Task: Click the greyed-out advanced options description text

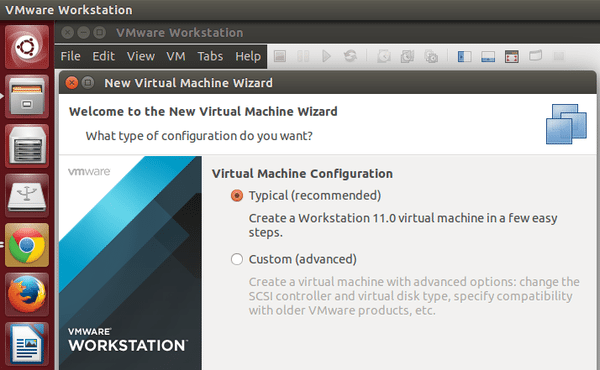Action: 414,296
